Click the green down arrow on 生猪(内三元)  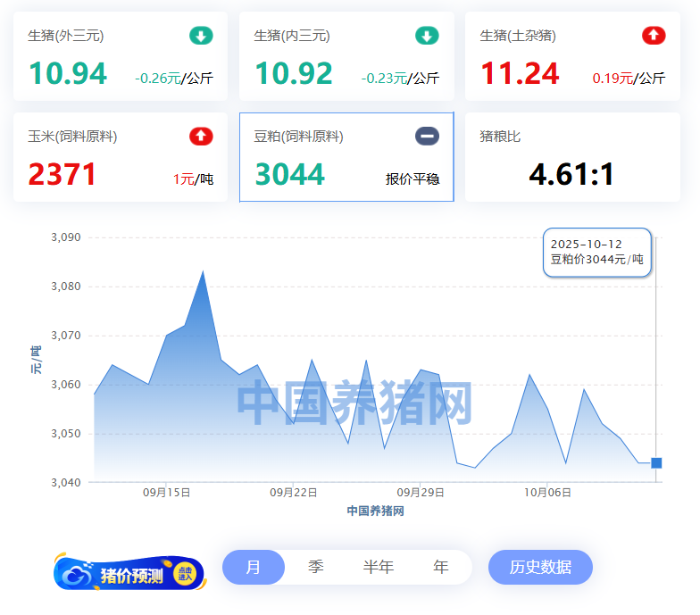tap(427, 36)
